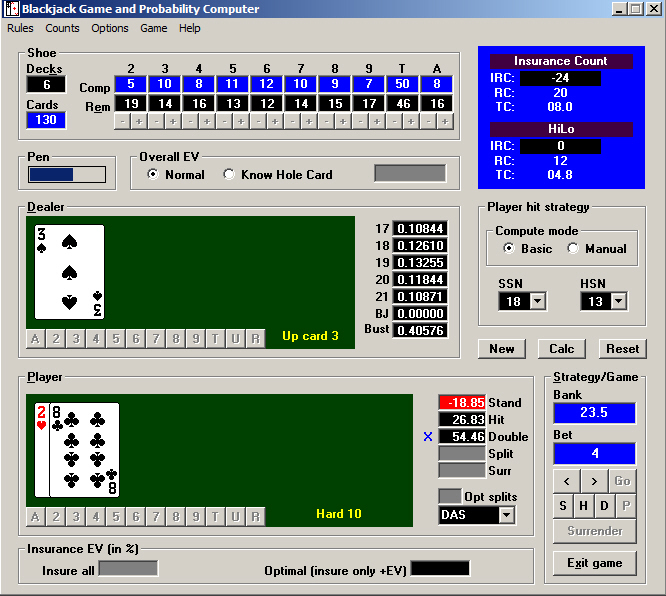The width and height of the screenshot is (666, 596).
Task: Open the Counts menu
Action: [63, 29]
